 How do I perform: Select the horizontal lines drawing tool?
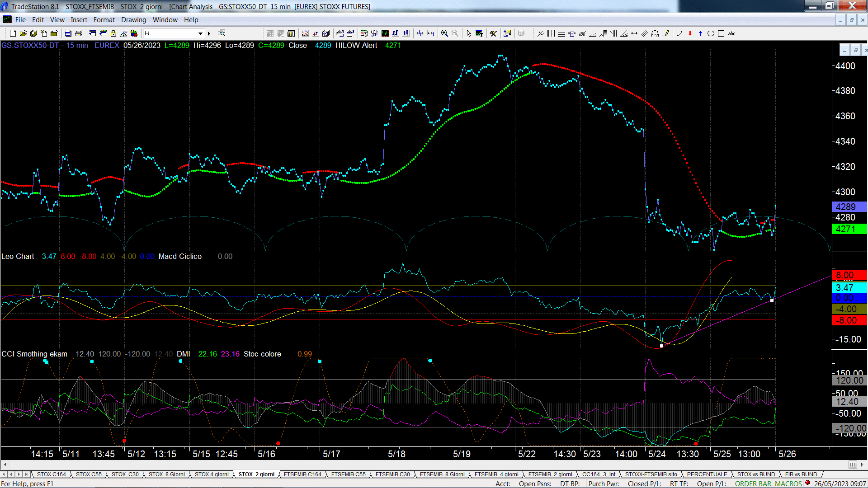(561, 33)
